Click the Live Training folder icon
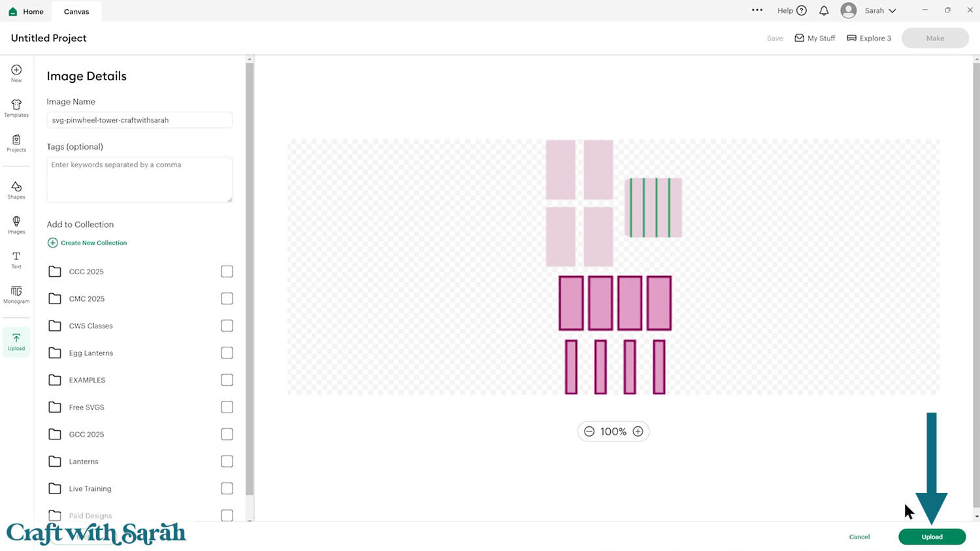Screen dimensions: 980x551 pyautogui.click(x=55, y=488)
